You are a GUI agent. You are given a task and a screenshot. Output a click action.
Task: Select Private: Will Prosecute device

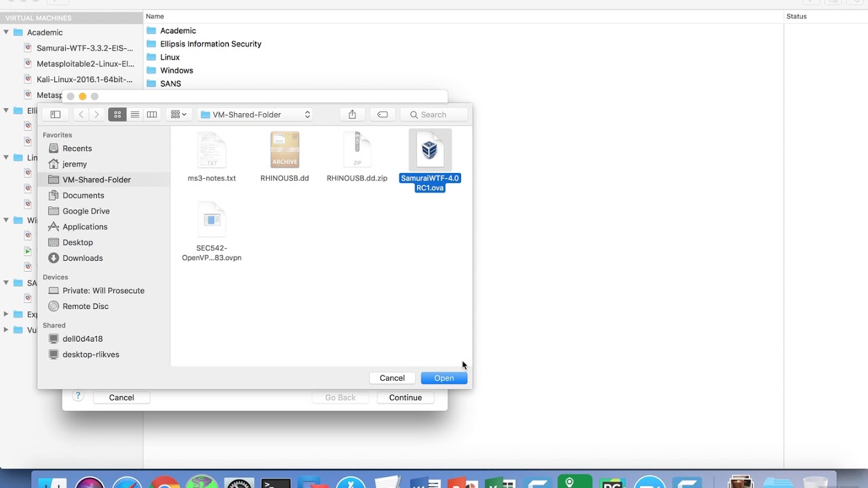tap(103, 290)
